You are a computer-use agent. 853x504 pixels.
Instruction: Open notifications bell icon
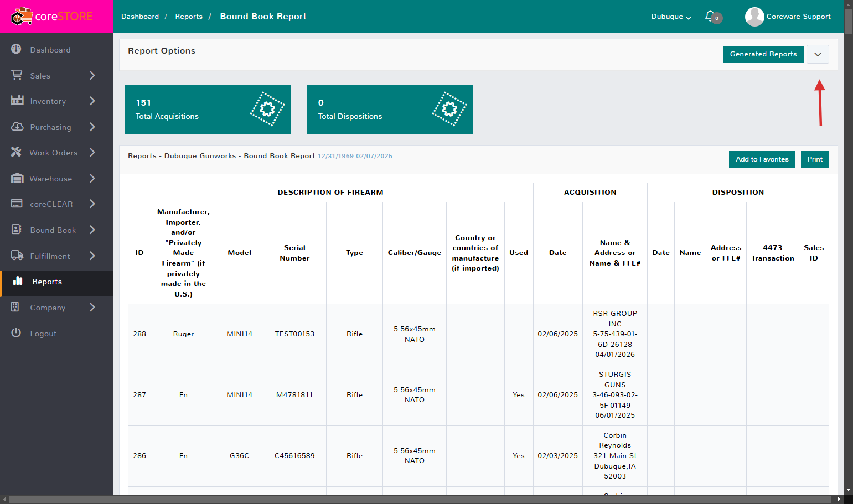tap(710, 16)
